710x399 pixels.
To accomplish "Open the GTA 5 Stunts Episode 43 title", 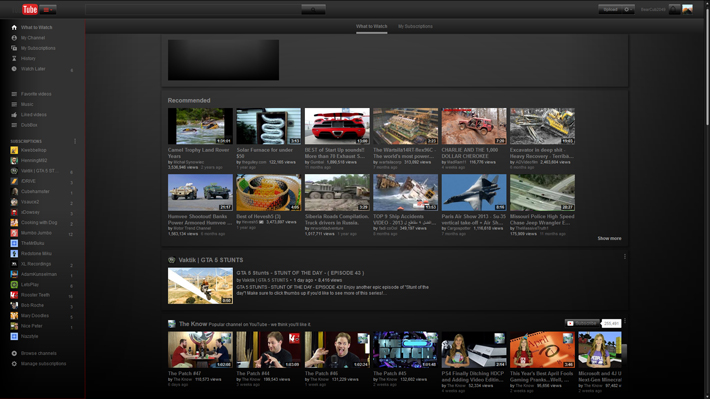I will tap(300, 273).
